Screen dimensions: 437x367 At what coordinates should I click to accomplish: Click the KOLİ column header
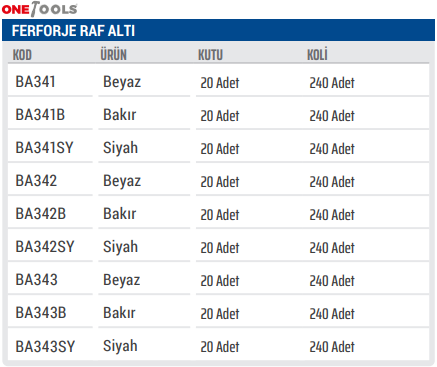click(x=317, y=54)
